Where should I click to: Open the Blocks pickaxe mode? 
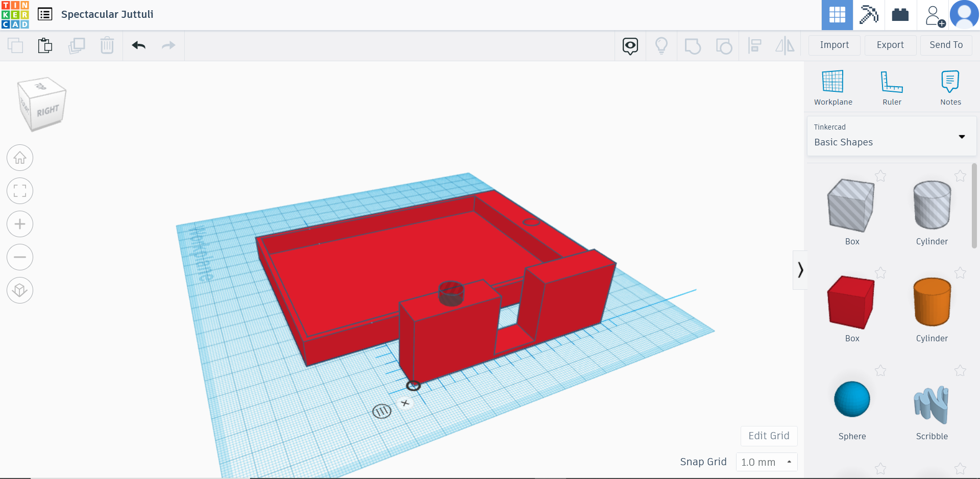869,15
